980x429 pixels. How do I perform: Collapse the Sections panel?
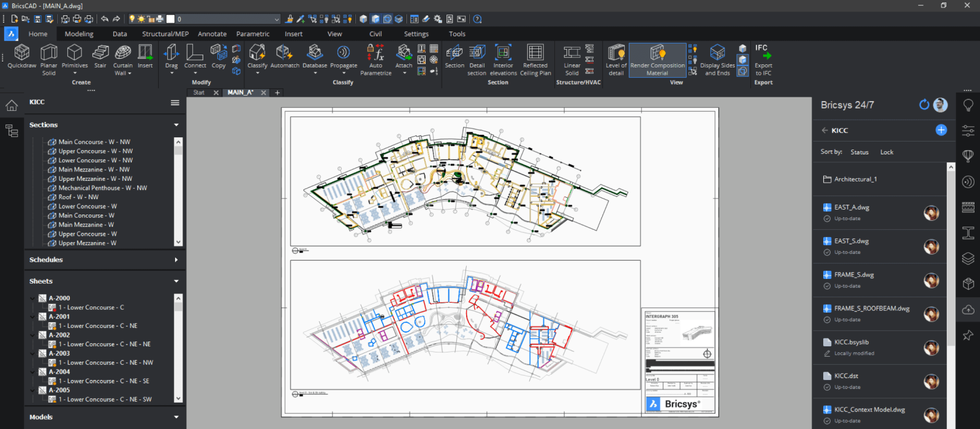176,125
